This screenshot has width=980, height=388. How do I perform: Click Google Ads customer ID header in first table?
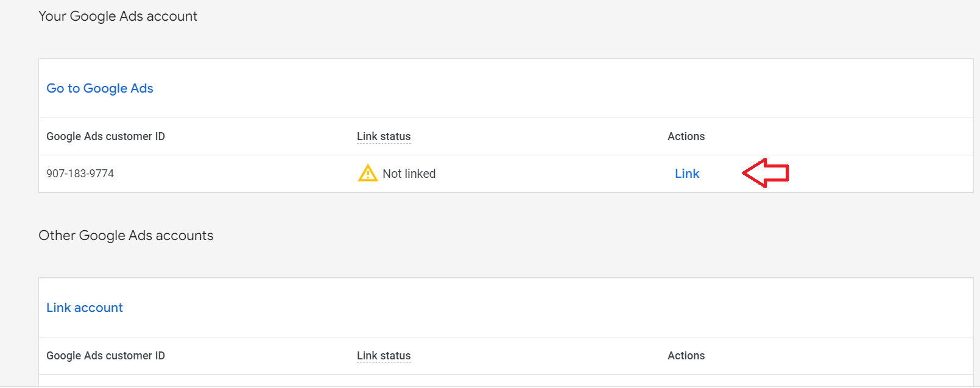[105, 136]
